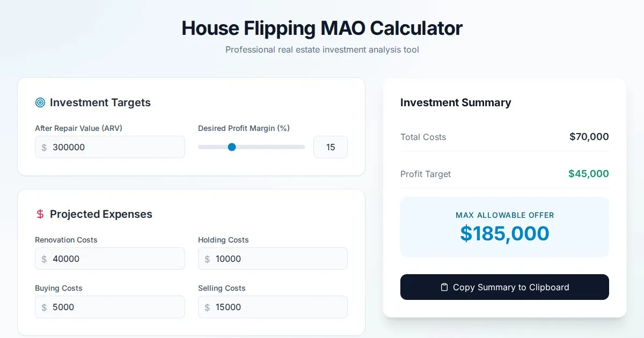Image resolution: width=644 pixels, height=338 pixels.
Task: Focus the After Repair Value input
Action: (x=115, y=147)
